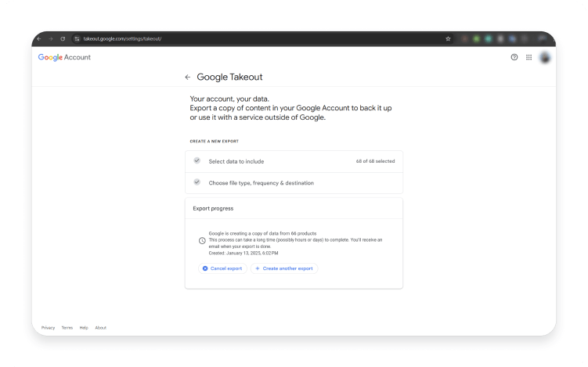
Task: Click the blue browser extension icon
Action: 512,38
